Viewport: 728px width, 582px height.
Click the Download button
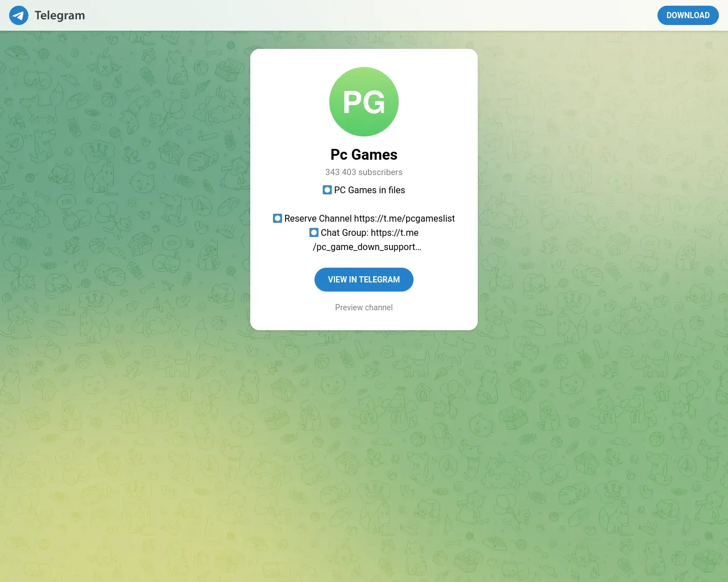pos(688,15)
